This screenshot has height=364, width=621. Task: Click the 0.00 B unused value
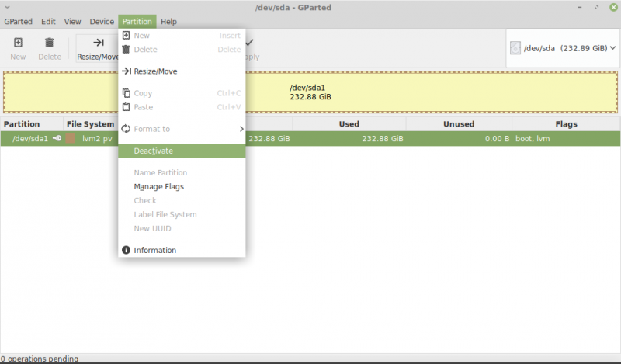497,139
